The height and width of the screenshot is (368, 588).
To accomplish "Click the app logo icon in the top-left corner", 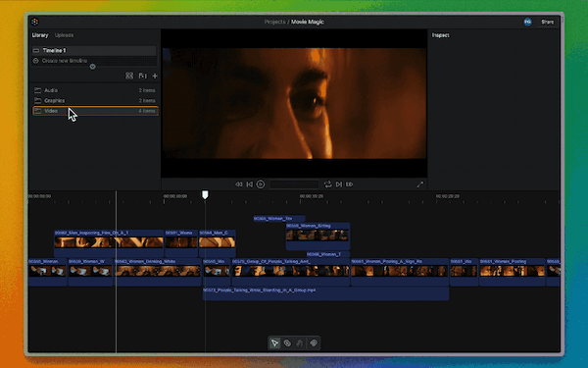I will pyautogui.click(x=35, y=22).
